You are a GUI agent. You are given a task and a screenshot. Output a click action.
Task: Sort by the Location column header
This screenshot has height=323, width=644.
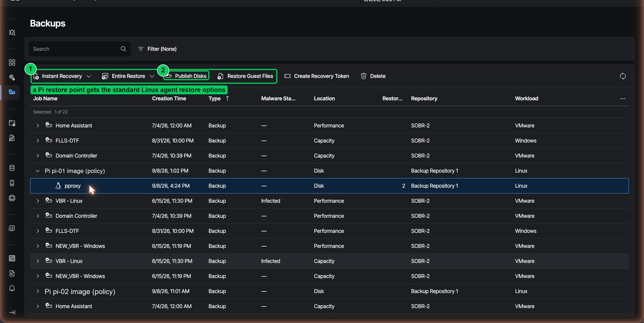click(x=325, y=98)
